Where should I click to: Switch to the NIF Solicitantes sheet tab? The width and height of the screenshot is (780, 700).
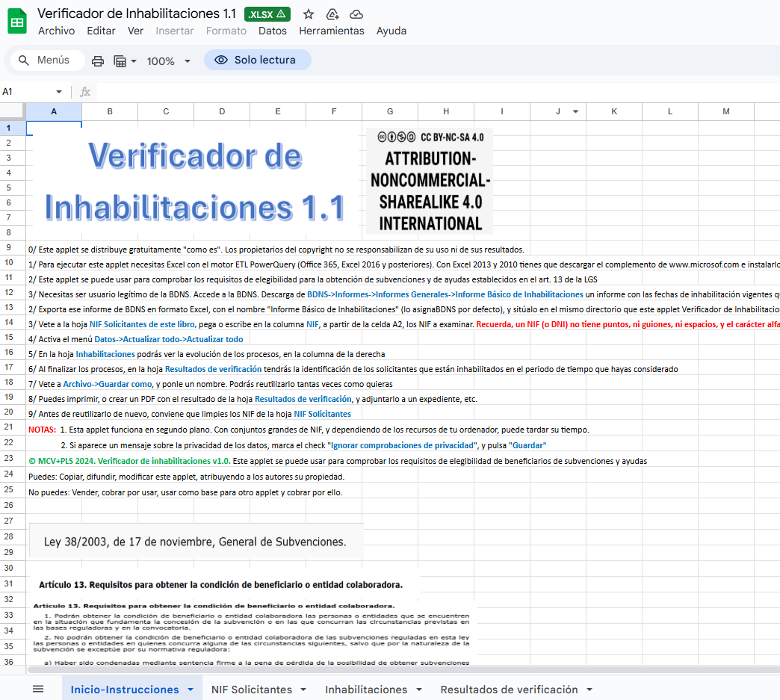click(x=251, y=690)
